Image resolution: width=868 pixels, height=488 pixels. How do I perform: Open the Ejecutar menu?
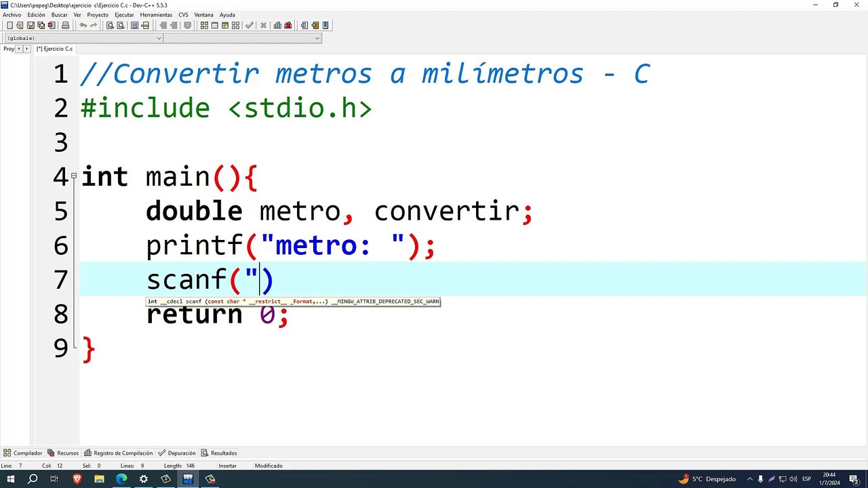(x=124, y=15)
